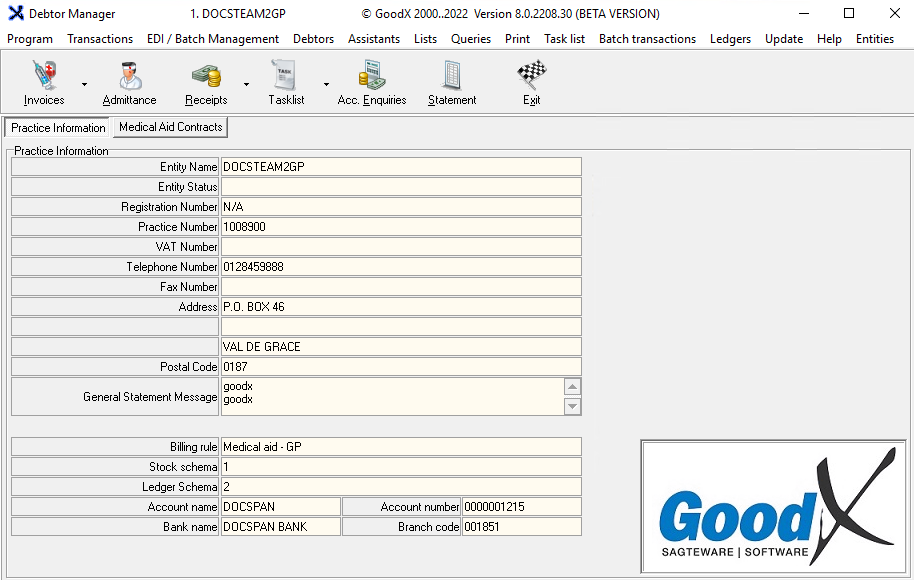This screenshot has height=580, width=914.
Task: Select the Practice Information tab
Action: click(58, 128)
